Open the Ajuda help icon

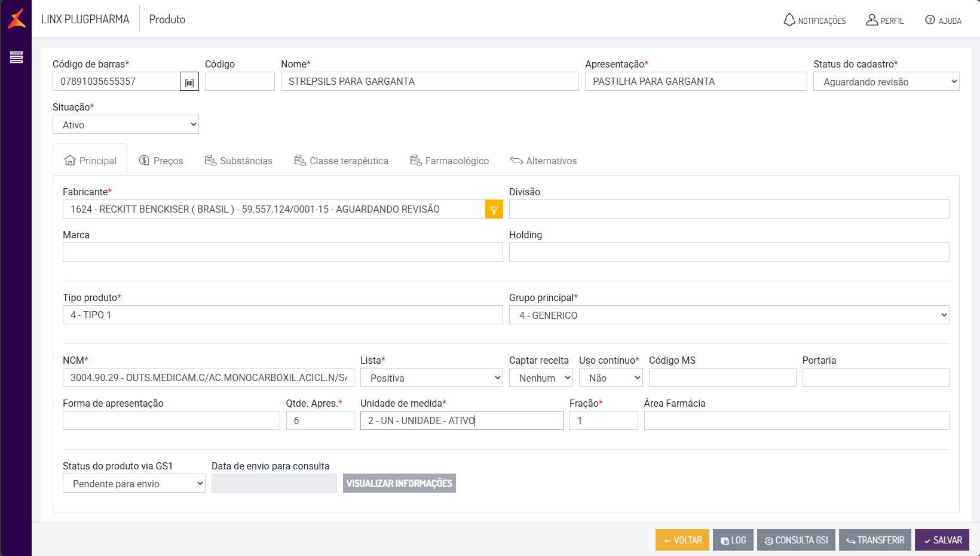click(x=943, y=20)
